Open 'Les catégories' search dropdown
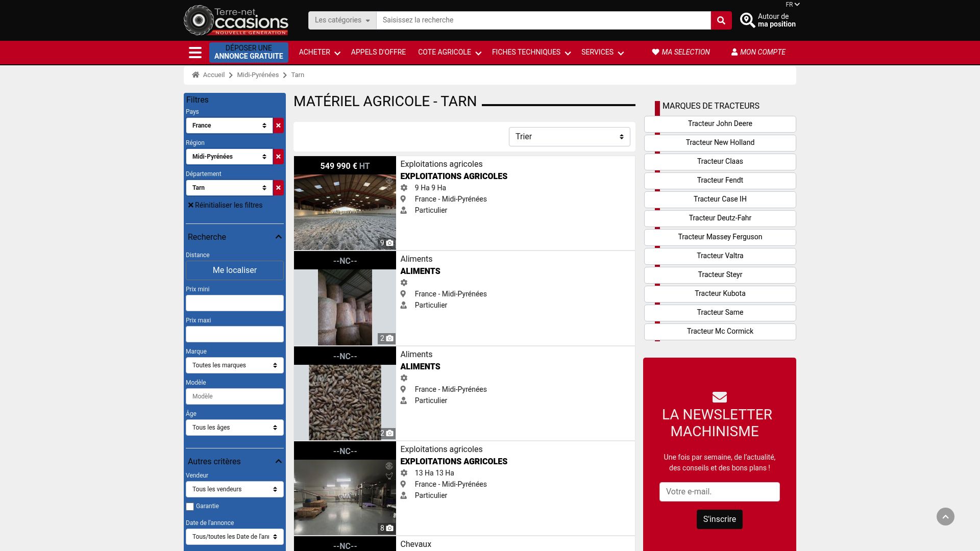The image size is (980, 551). coord(342,20)
